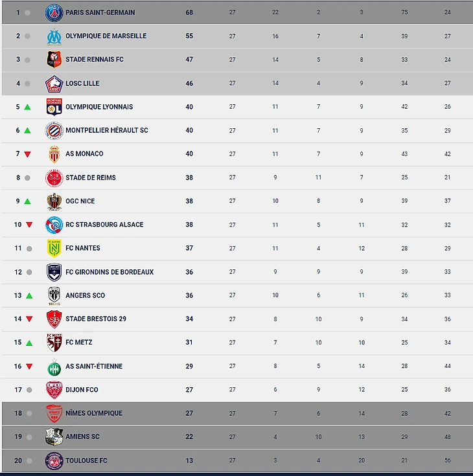473x476 pixels.
Task: Click the green up arrow beside rank 5
Action: [x=28, y=107]
